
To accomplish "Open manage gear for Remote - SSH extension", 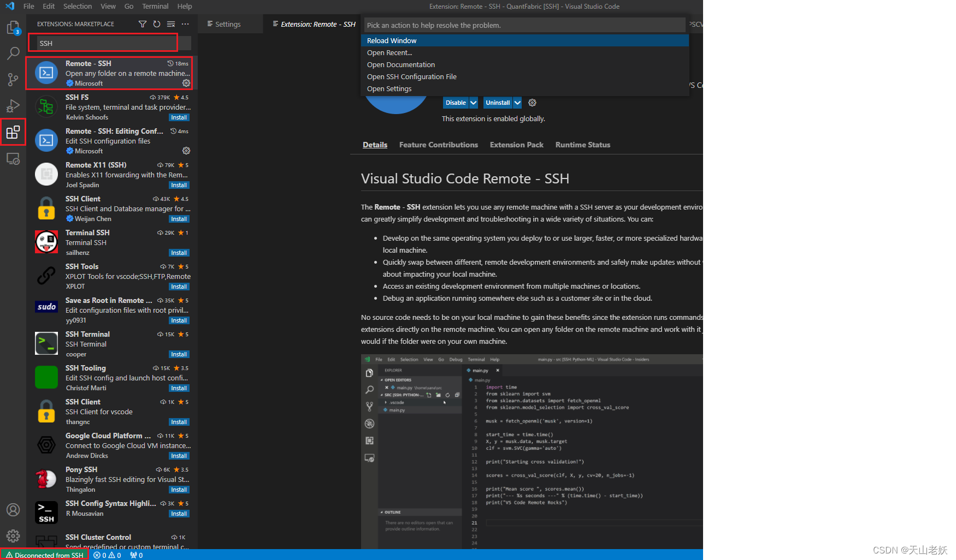I will click(x=186, y=83).
